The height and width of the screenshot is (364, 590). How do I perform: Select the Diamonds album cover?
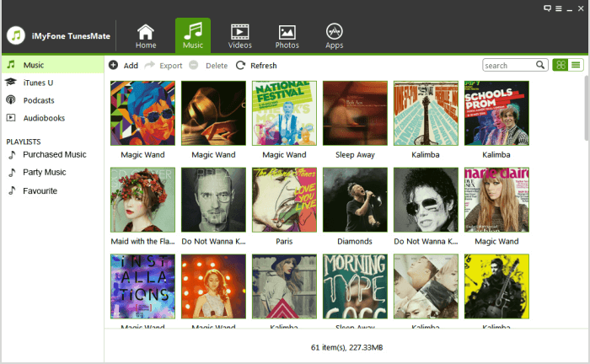355,200
